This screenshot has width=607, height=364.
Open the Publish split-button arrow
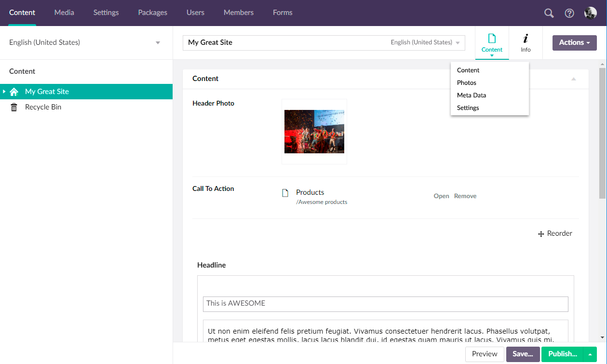point(590,354)
